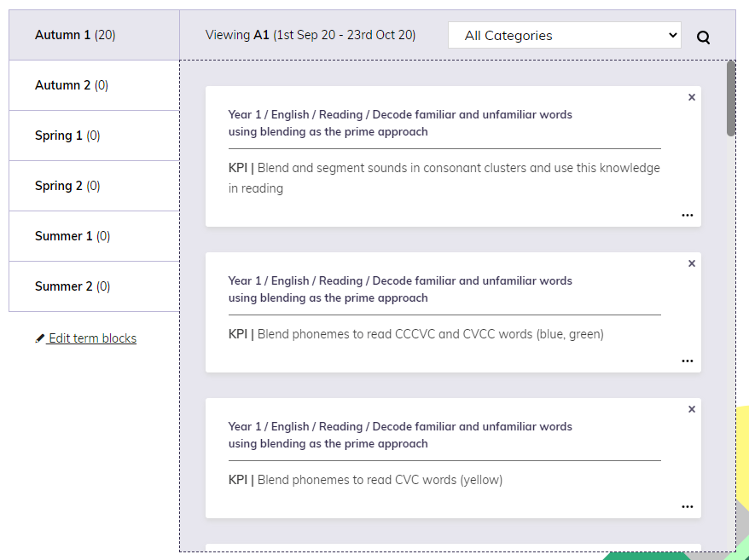Open more options on CVC words card
The image size is (749, 560).
point(688,506)
